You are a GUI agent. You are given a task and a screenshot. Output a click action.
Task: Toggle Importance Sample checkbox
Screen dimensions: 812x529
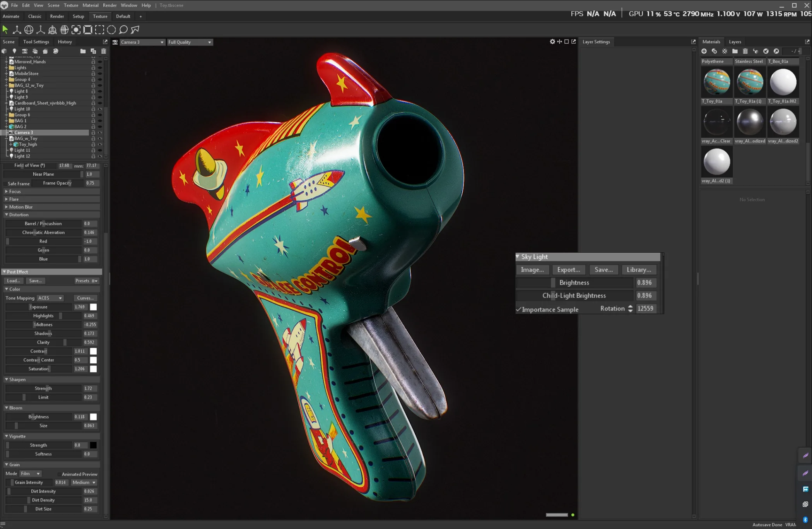(519, 309)
